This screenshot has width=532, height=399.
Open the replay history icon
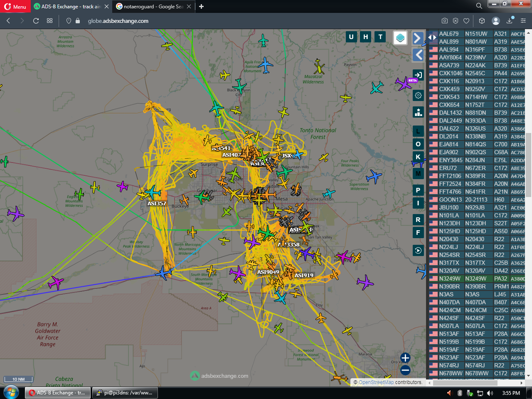(x=418, y=250)
